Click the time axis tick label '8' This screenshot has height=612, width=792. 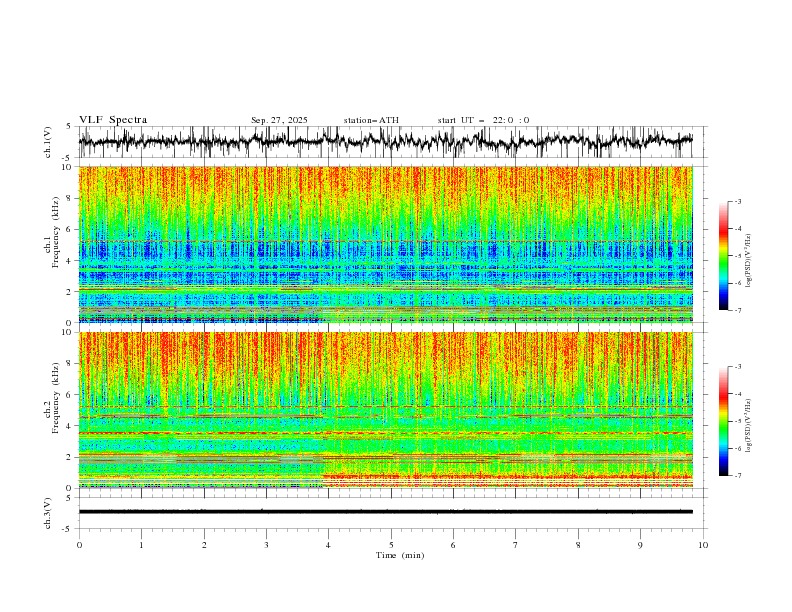click(x=578, y=545)
